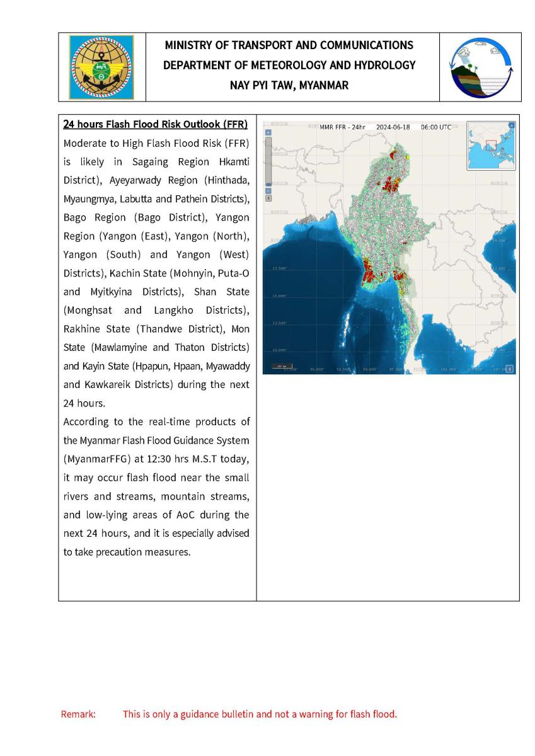Image resolution: width=535 pixels, height=756 pixels.
Task: Click the "06:00 UTC" time on the map
Action: click(x=436, y=127)
